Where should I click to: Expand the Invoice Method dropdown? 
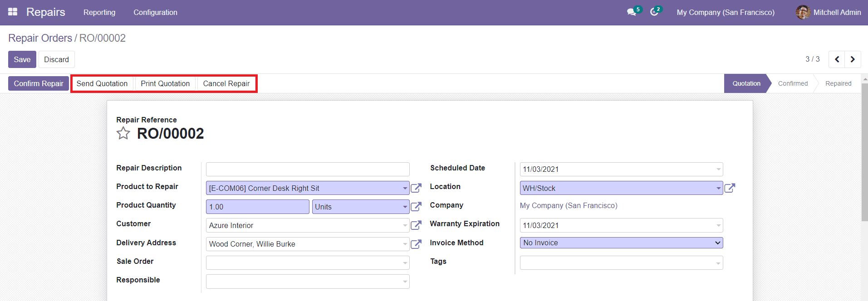pyautogui.click(x=621, y=243)
